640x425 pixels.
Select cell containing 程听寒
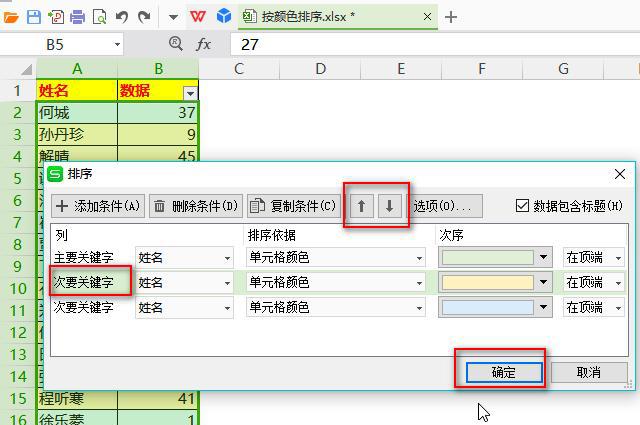(77, 398)
